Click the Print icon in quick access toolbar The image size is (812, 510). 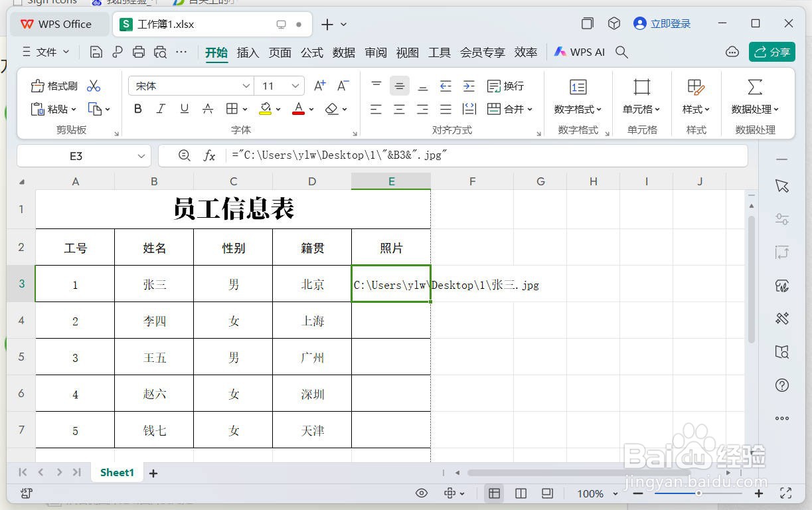coord(139,52)
